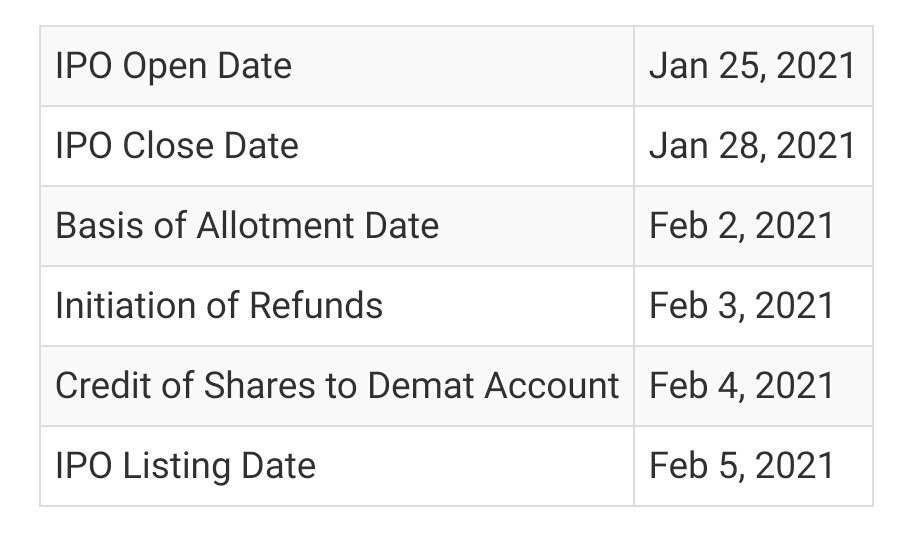The height and width of the screenshot is (553, 908).
Task: Click the IPO Close Date label cell
Action: [x=337, y=146]
